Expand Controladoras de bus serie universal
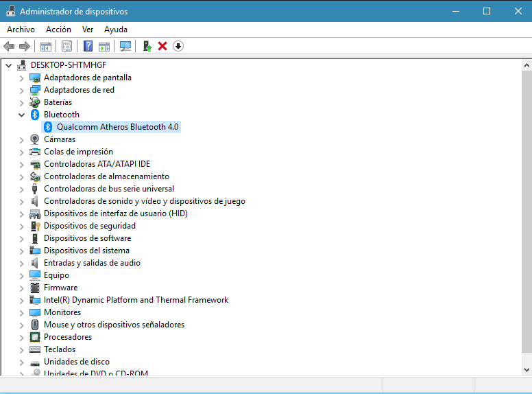This screenshot has width=532, height=394. click(x=22, y=189)
